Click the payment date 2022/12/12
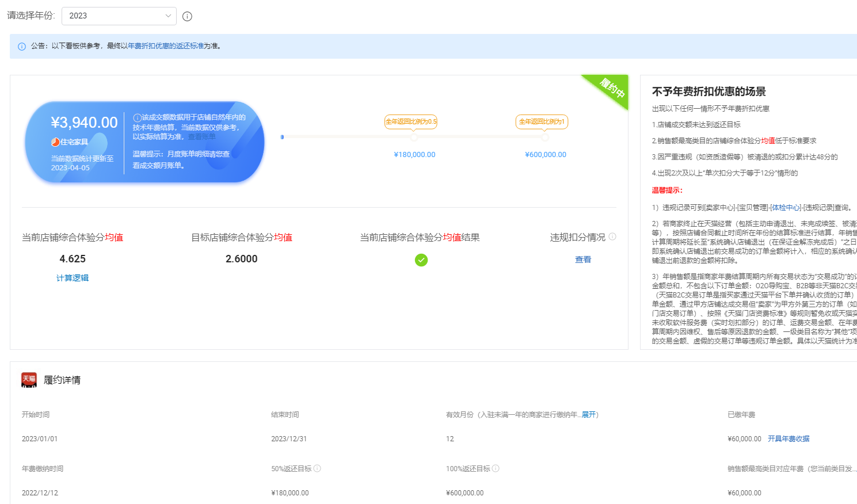Screen dimensions: 857x504 pos(40,493)
